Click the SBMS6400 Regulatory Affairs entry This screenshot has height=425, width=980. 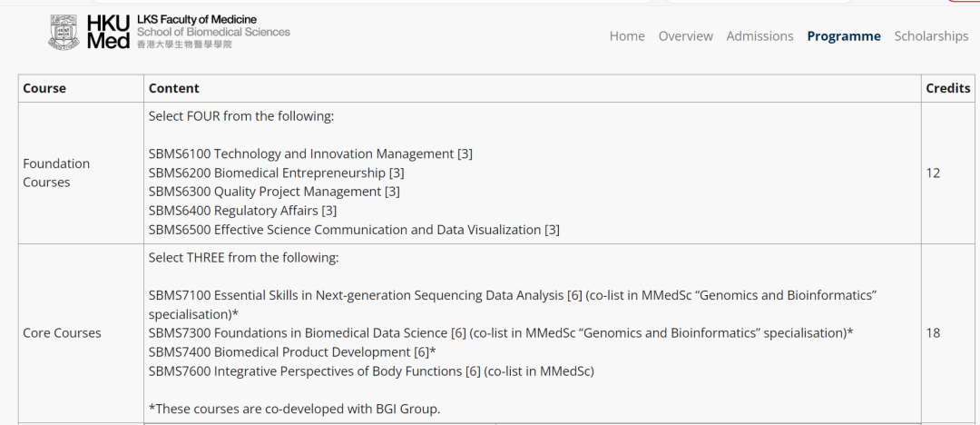[242, 211]
